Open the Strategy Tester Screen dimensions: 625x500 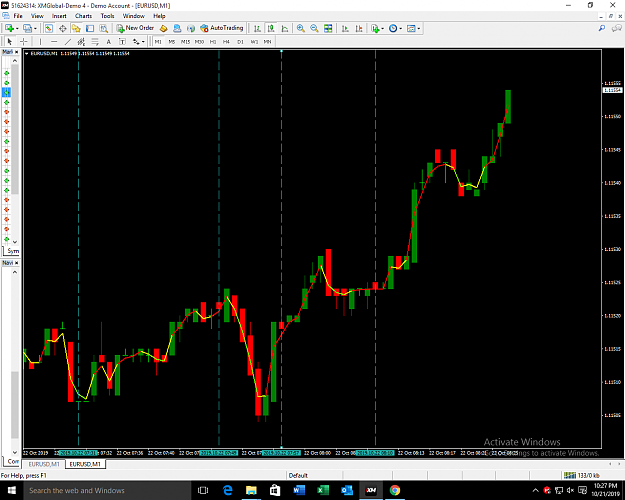(104, 28)
